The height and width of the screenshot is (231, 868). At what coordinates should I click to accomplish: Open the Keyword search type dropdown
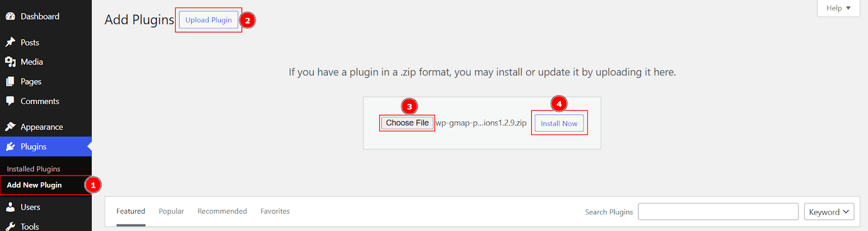829,212
